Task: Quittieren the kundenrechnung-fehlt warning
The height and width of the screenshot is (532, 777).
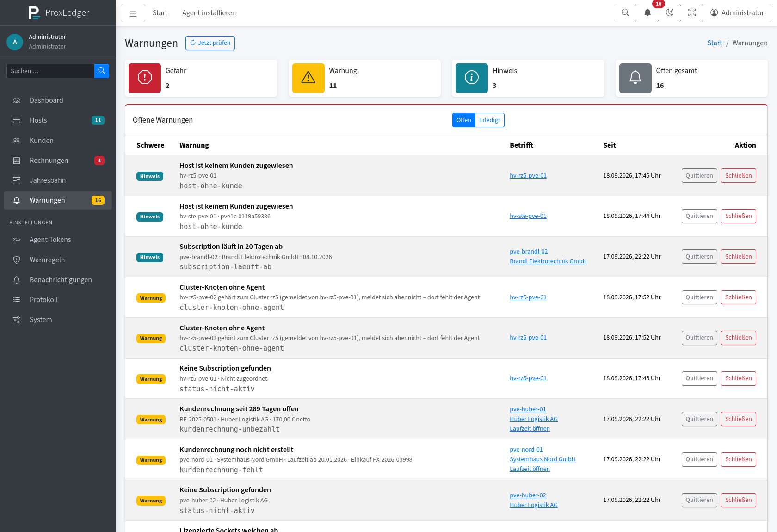Action: coord(699,459)
